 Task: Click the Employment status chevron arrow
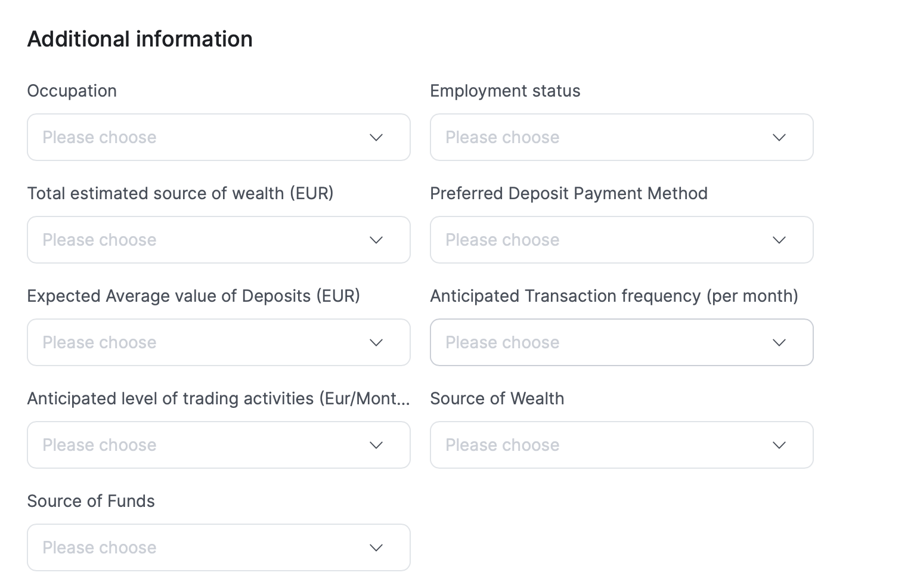tap(779, 137)
